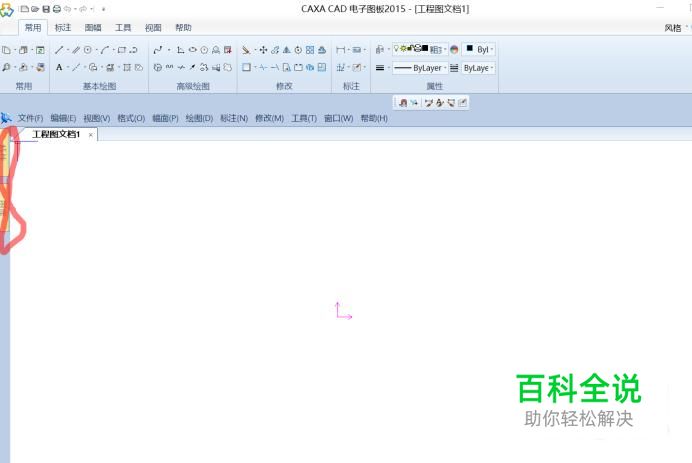Switch to the 帮助 ribbon tab
Screen dimensions: 692x463
tap(183, 28)
